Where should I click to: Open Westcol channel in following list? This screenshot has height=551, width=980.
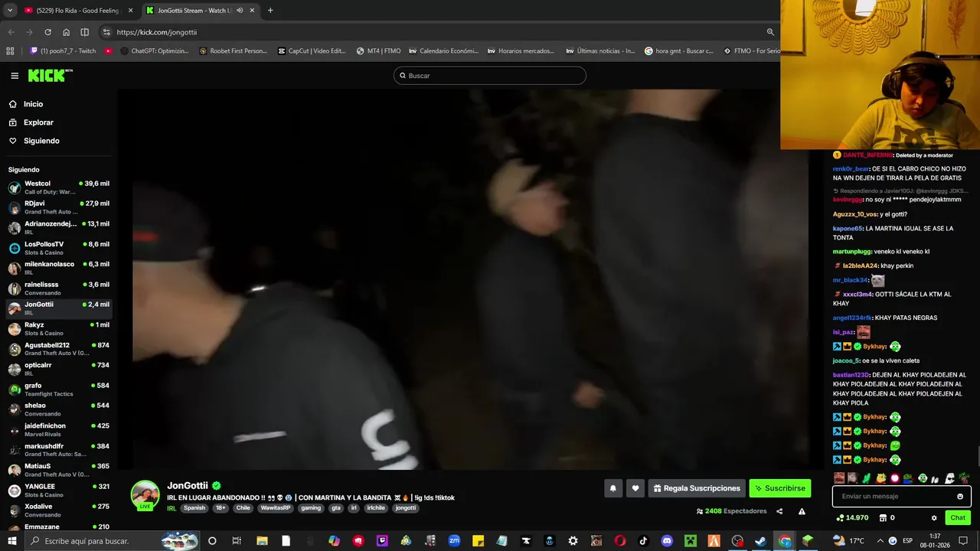pos(58,187)
